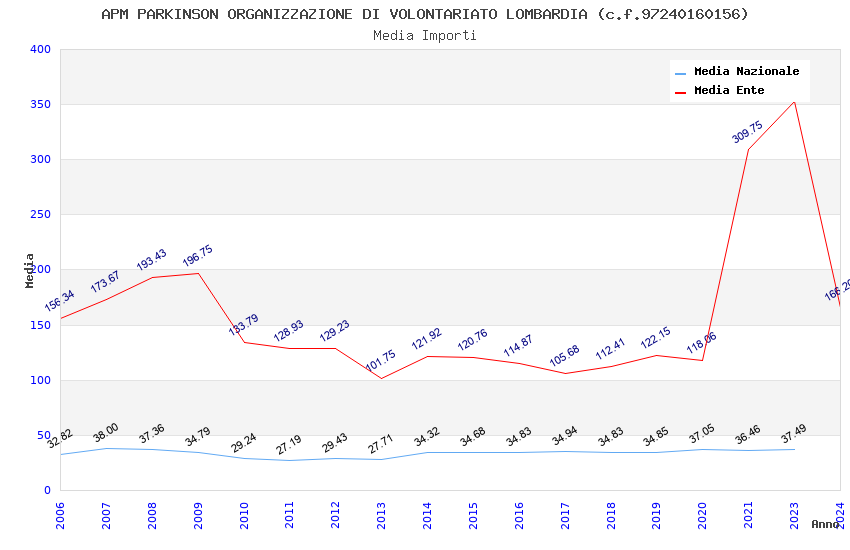
Task: Click the 2023 year axis label
Action: pos(794,515)
